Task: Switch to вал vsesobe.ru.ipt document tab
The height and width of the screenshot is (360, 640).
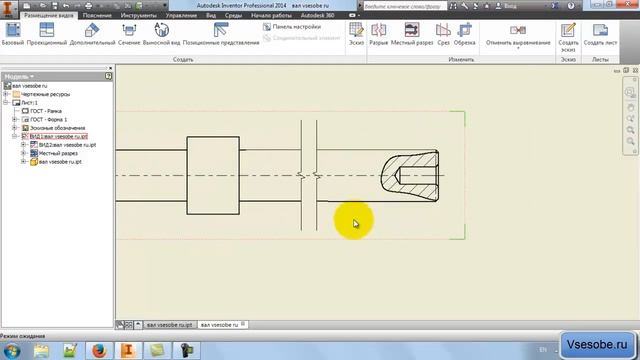Action: (x=169, y=325)
